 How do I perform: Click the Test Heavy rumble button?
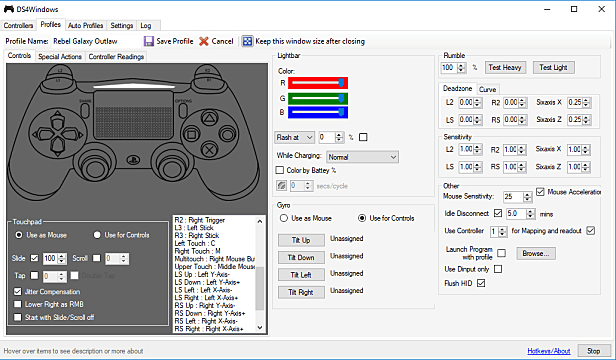[x=505, y=67]
